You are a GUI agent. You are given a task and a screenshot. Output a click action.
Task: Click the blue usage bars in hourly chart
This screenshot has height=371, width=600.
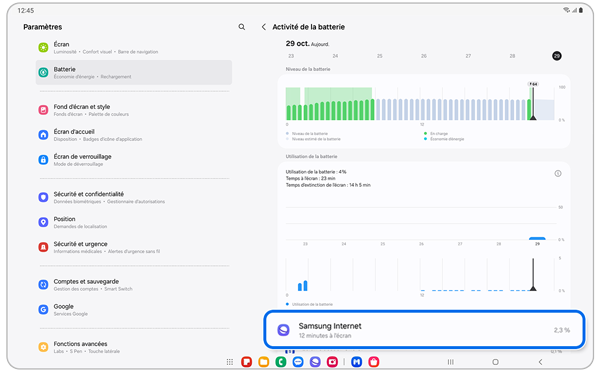pyautogui.click(x=303, y=285)
